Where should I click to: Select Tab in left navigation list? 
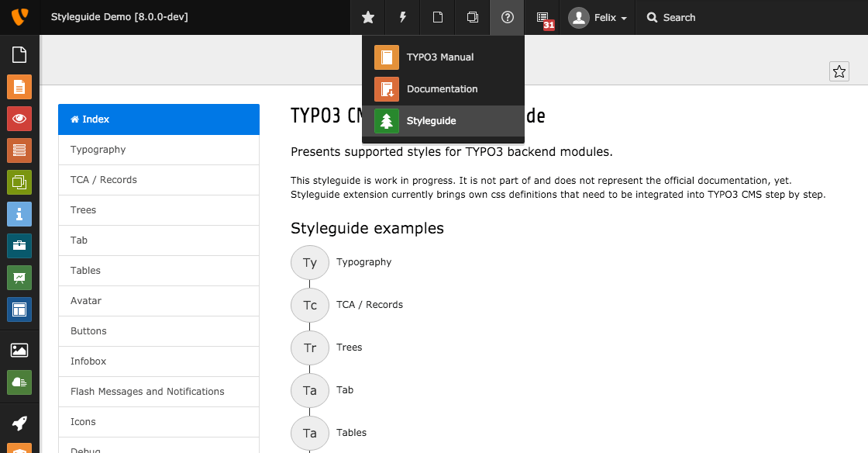[x=159, y=240]
